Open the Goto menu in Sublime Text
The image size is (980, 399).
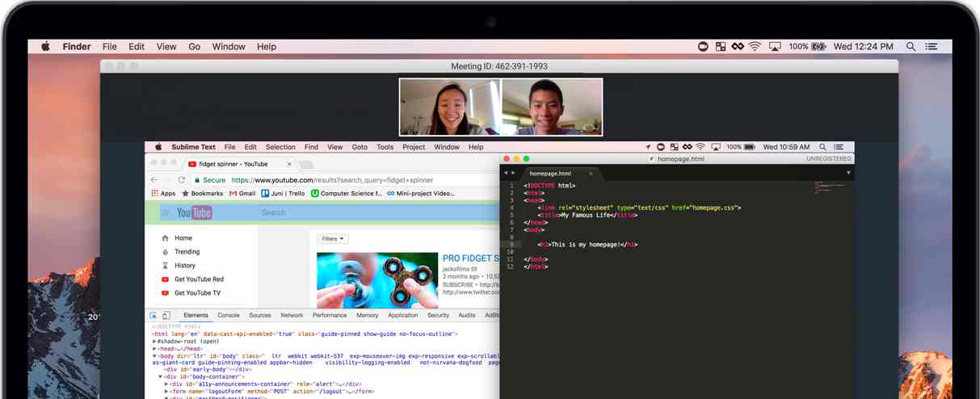[360, 147]
